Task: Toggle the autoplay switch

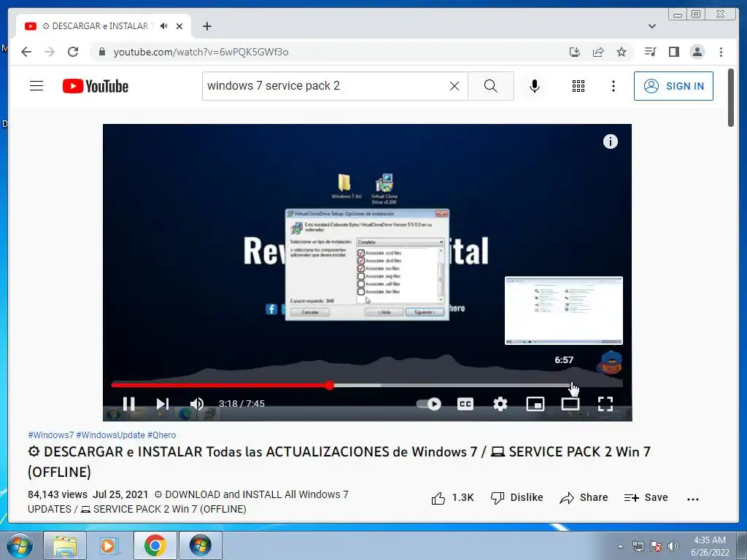Action: [x=429, y=404]
